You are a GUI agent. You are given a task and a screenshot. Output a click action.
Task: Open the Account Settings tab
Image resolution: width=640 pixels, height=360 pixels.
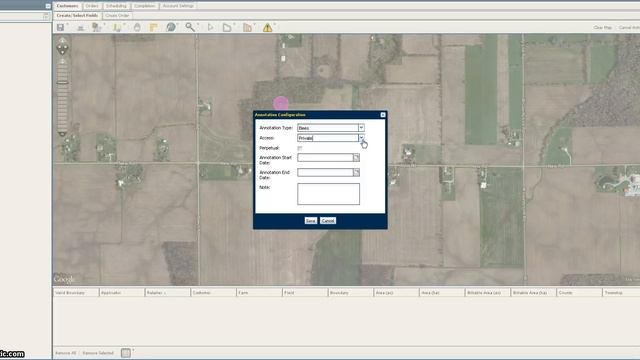pyautogui.click(x=178, y=6)
